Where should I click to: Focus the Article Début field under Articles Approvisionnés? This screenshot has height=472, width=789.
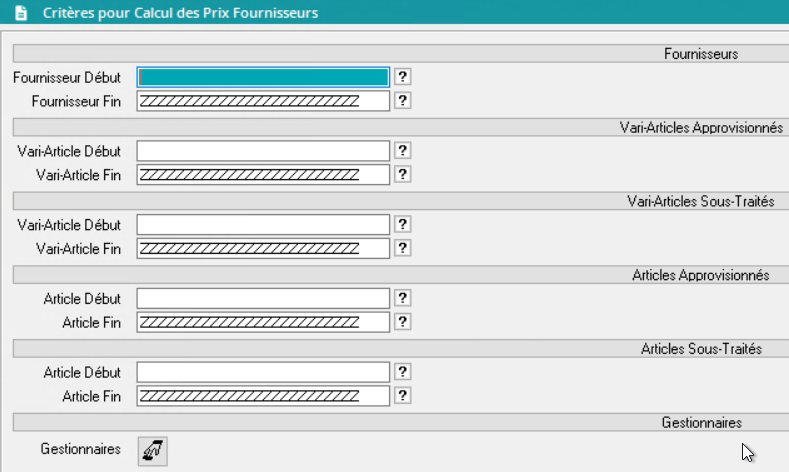263,298
